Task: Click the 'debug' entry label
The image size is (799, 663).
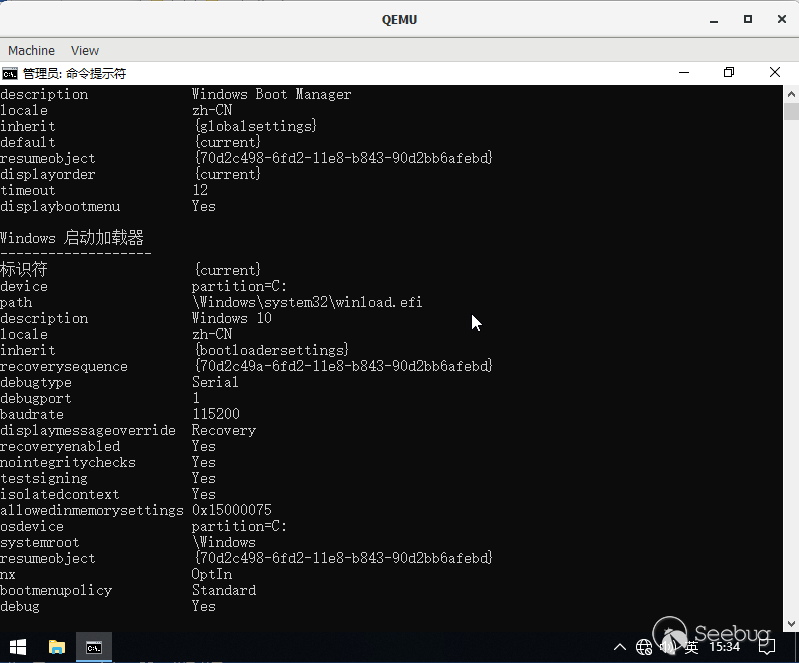Action: 20,606
